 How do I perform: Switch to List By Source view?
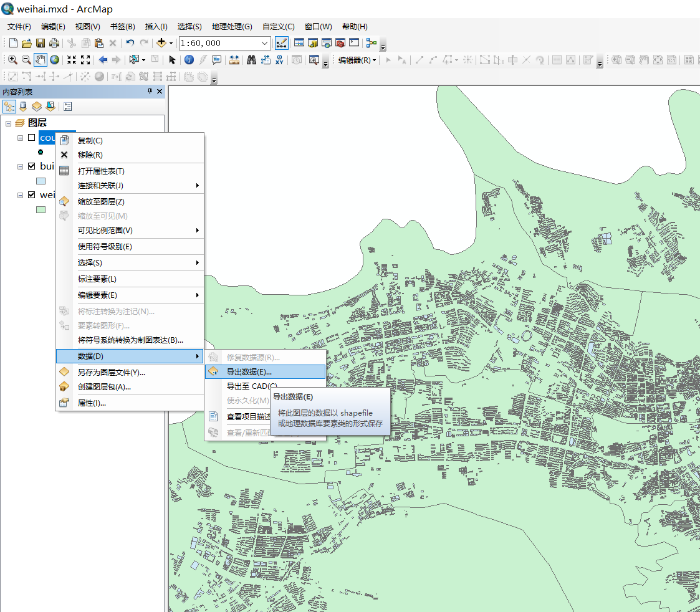pyautogui.click(x=23, y=107)
